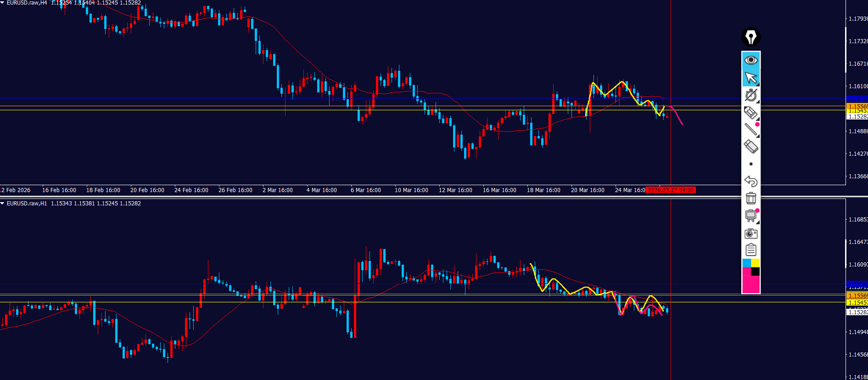Choose the dot brush size option
Viewport: 868px width, 380px height.
[x=750, y=164]
